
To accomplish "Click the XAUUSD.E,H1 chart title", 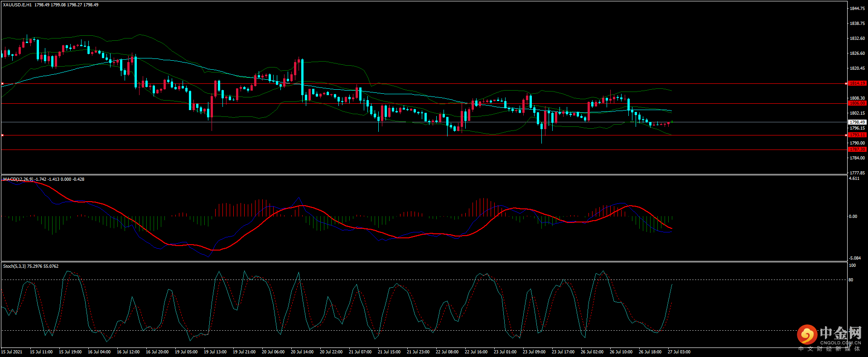I will (17, 5).
